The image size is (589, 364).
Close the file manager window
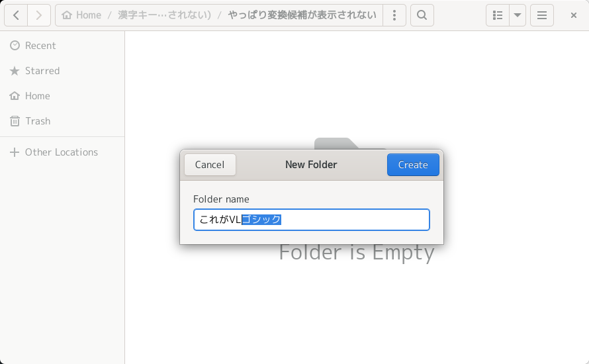pyautogui.click(x=574, y=15)
